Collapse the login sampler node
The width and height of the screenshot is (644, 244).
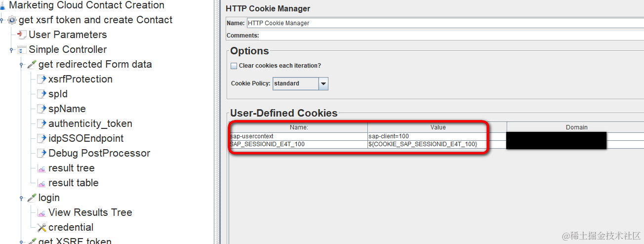click(x=22, y=198)
